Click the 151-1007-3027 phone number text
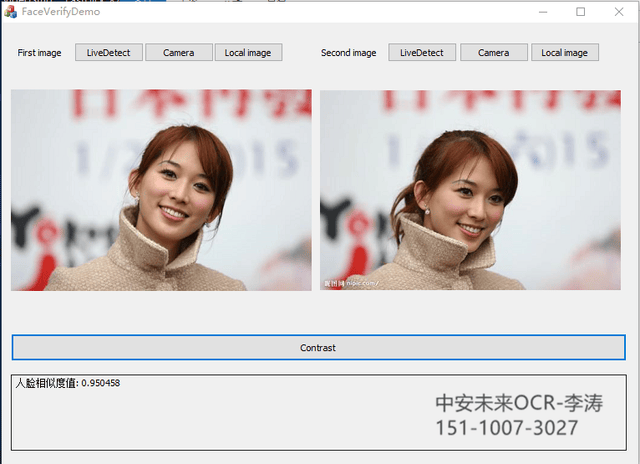 pos(506,428)
